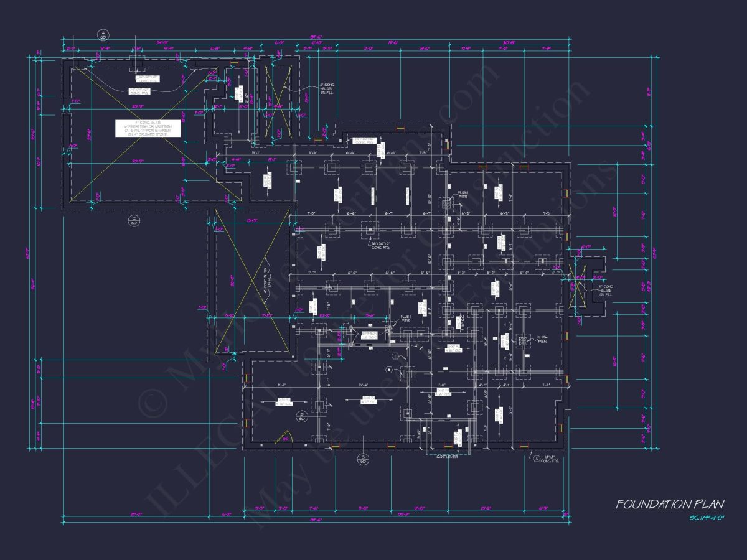Select the scale note under the plan title

pos(706,518)
